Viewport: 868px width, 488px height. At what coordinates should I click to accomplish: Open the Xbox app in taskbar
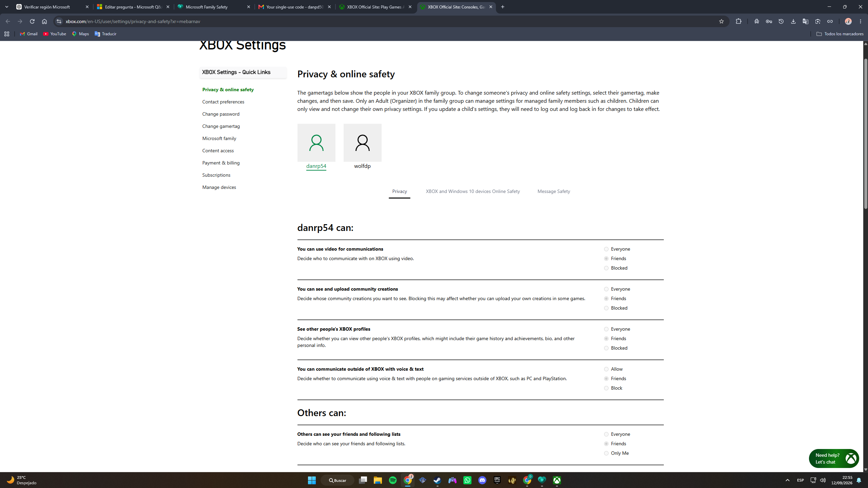[557, 480]
